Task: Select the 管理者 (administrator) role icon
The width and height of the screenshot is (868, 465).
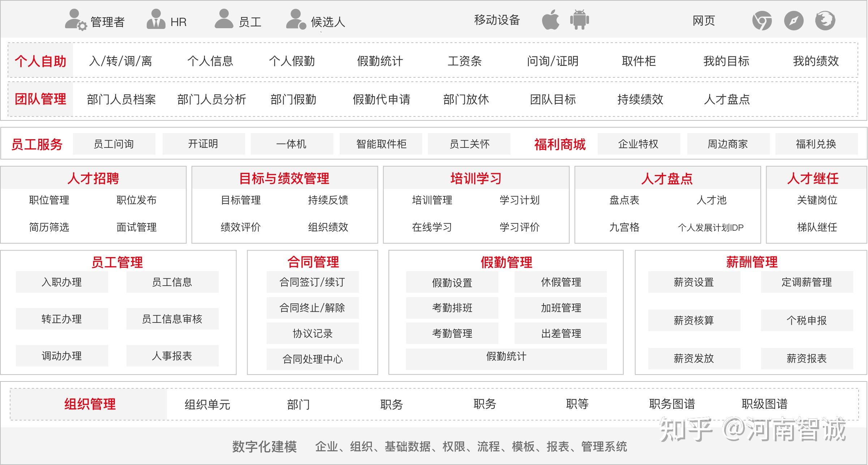Action: click(x=75, y=20)
